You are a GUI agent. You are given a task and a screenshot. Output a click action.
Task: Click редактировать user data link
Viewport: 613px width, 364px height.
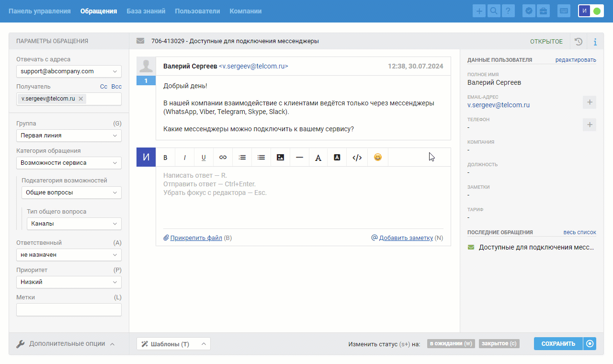(576, 60)
